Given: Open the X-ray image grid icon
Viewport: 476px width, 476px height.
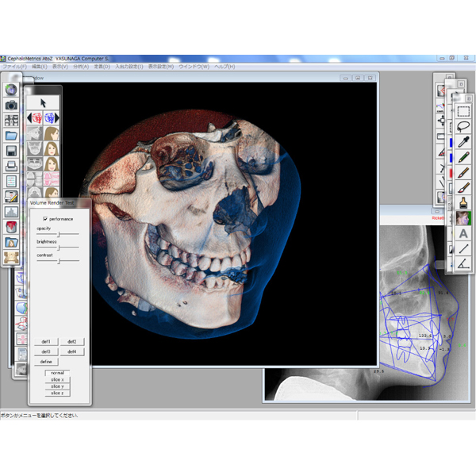Looking at the screenshot, I should click(11, 121).
